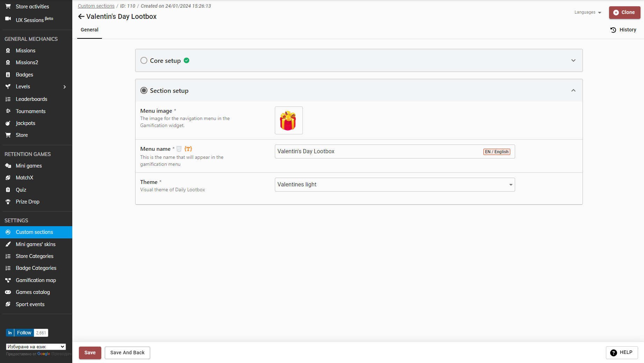
Task: Open Jackpots from the sidebar
Action: 25,123
